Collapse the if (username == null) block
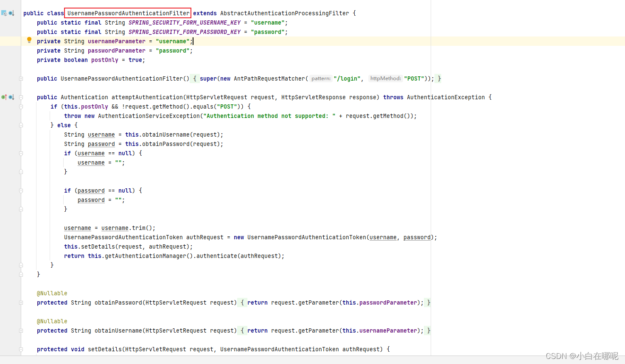Viewport: 625px width, 364px height. [21, 153]
